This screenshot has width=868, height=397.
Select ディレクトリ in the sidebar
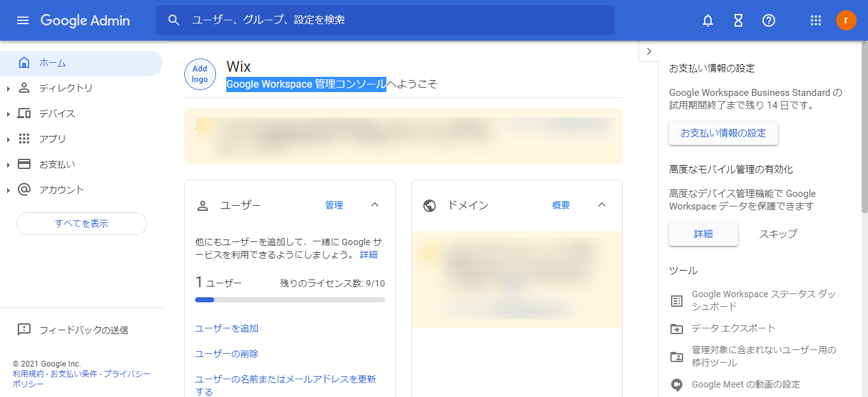click(x=81, y=88)
